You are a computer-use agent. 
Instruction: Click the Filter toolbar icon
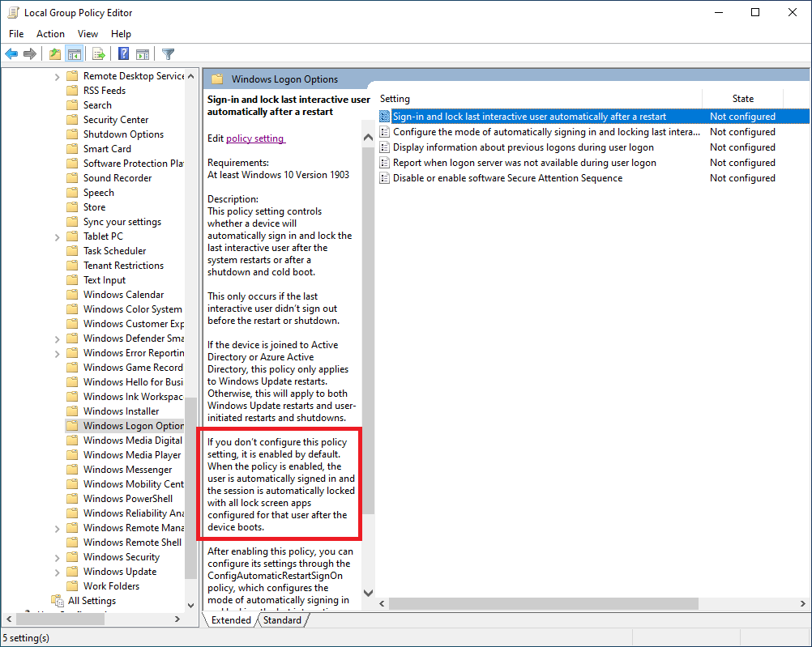click(168, 53)
